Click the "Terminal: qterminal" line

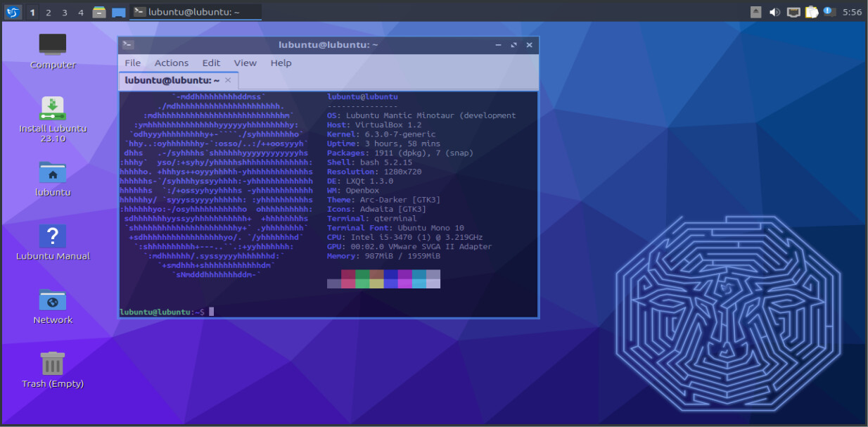click(x=372, y=218)
